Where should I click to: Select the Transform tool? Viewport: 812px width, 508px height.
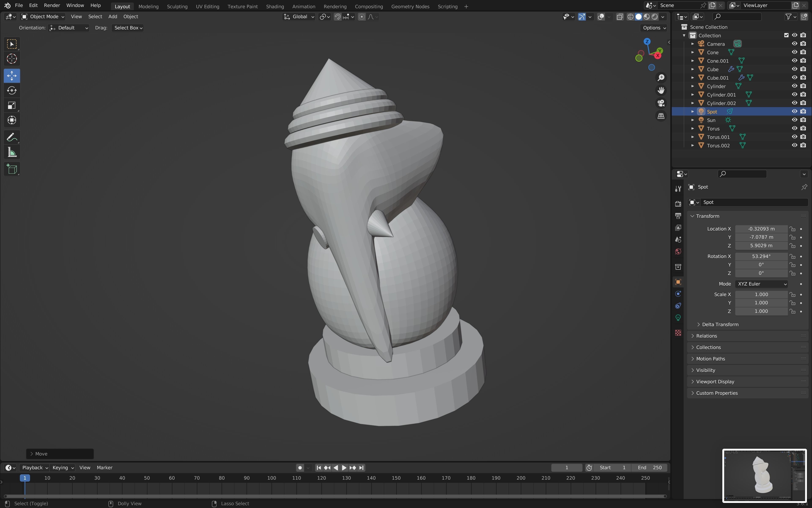[12, 120]
